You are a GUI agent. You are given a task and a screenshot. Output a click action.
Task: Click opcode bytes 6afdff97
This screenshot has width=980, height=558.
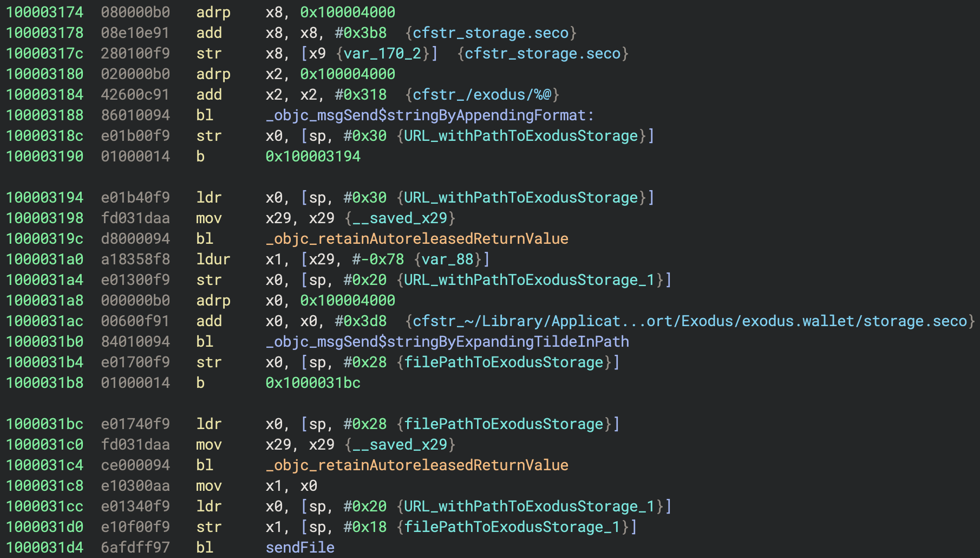pyautogui.click(x=135, y=547)
